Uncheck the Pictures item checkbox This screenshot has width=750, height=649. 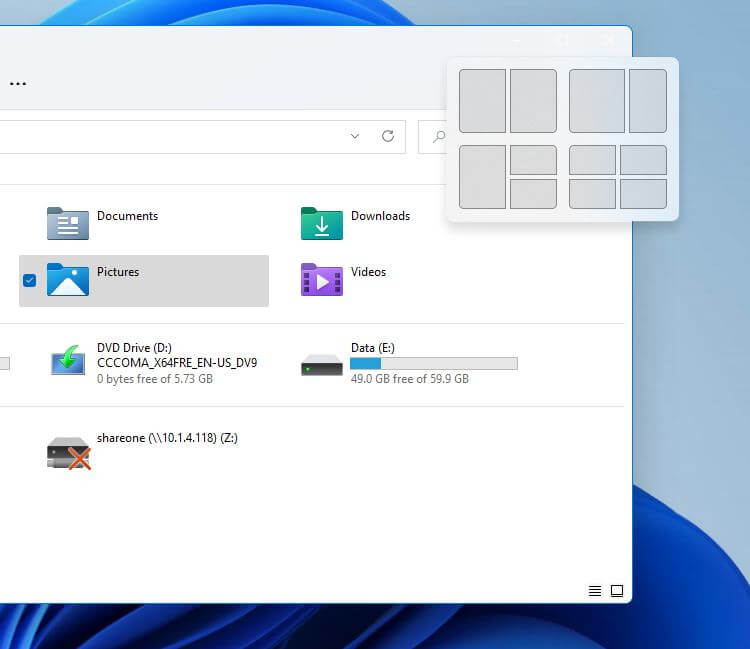tap(29, 281)
